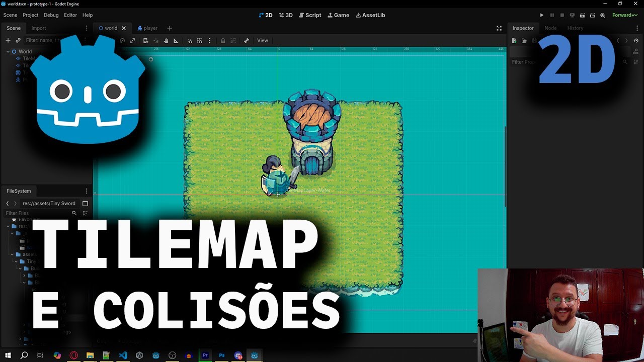Open the skeleton options icon
This screenshot has width=644, height=362.
coord(247,41)
